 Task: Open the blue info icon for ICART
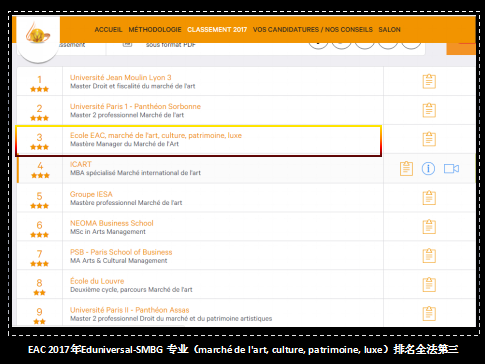428,168
